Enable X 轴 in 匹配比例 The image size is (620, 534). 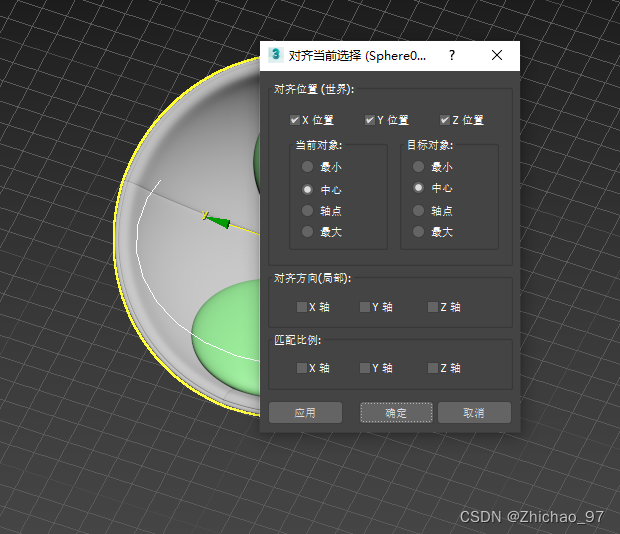tap(302, 368)
